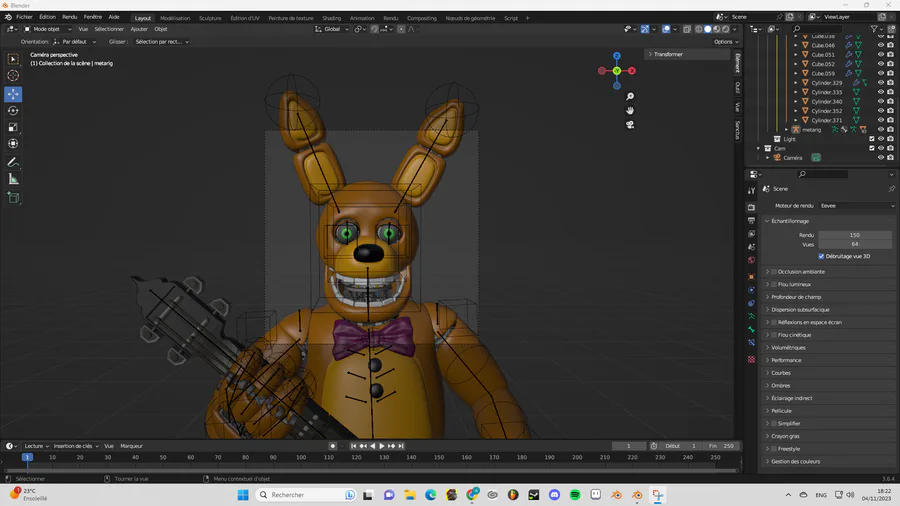The width and height of the screenshot is (900, 506).
Task: Collapse the Échantillonnage panel
Action: click(790, 221)
